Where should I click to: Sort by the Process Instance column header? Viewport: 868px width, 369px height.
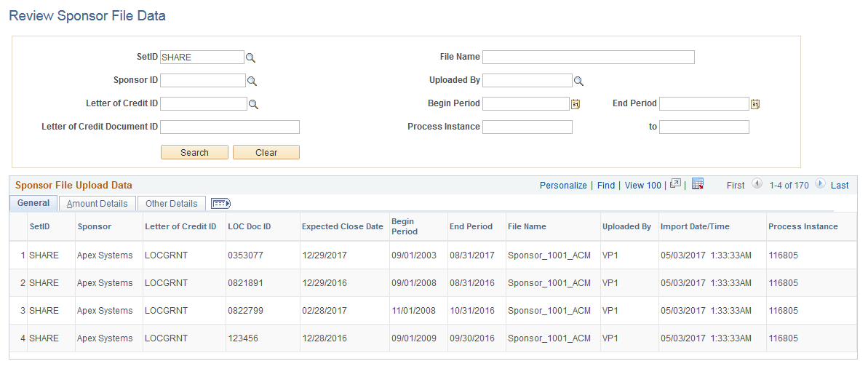[803, 226]
